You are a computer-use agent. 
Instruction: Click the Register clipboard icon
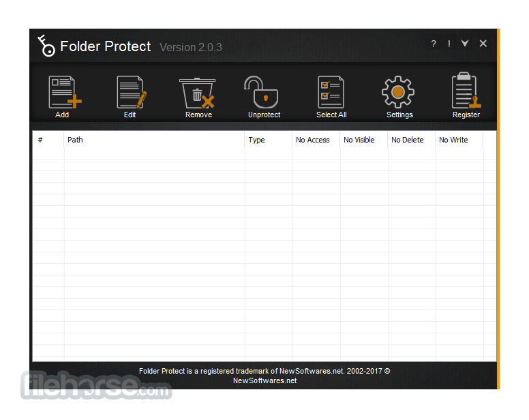466,90
